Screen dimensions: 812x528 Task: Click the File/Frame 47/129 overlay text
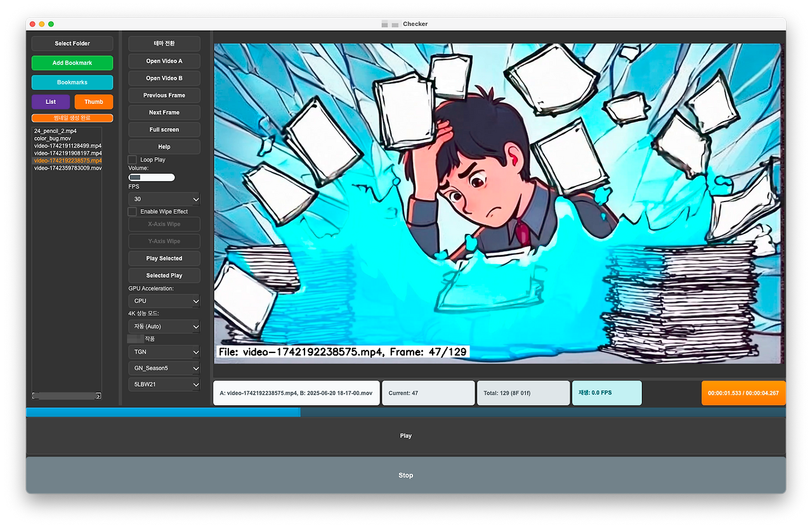tap(343, 352)
